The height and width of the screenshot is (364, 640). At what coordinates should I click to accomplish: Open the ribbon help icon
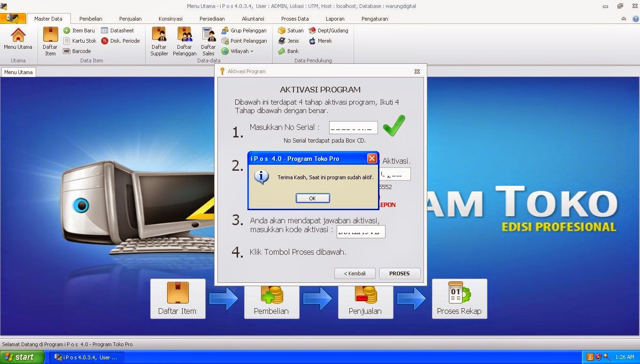[x=635, y=19]
